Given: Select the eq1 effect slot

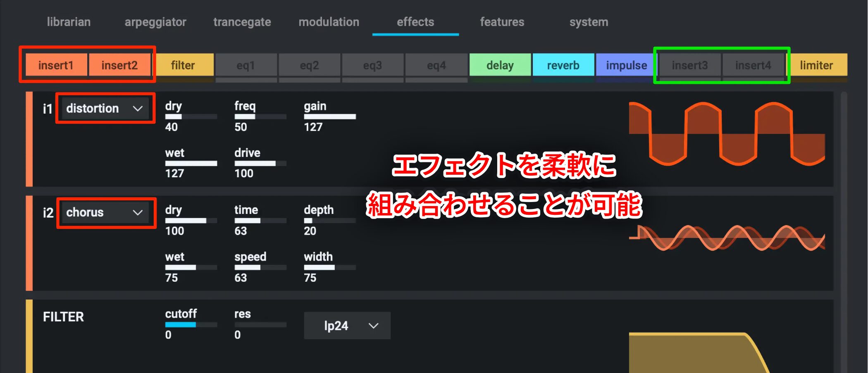Looking at the screenshot, I should tap(246, 65).
